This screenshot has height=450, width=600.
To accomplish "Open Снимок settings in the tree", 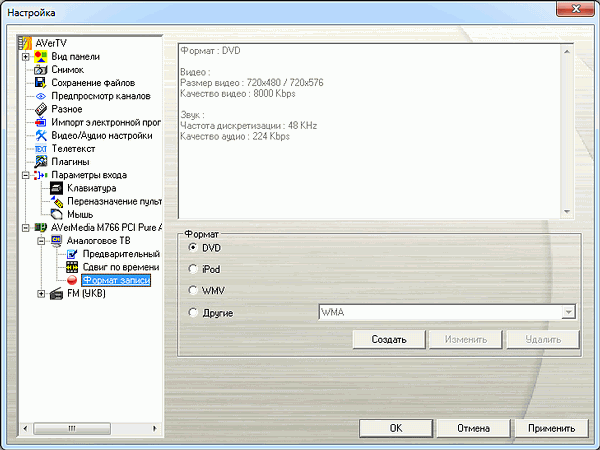I will pyautogui.click(x=67, y=70).
